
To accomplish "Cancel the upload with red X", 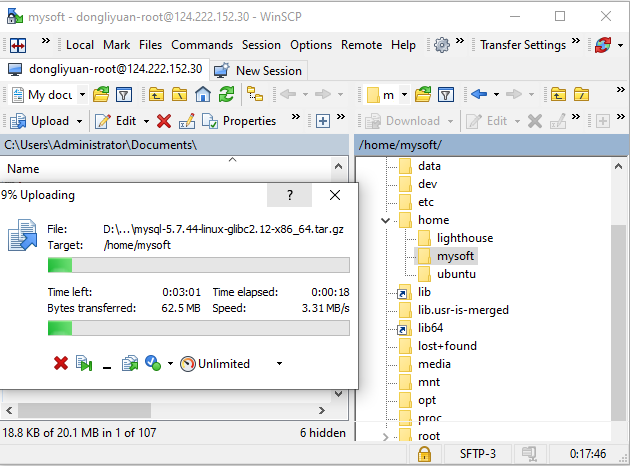I will tap(61, 364).
